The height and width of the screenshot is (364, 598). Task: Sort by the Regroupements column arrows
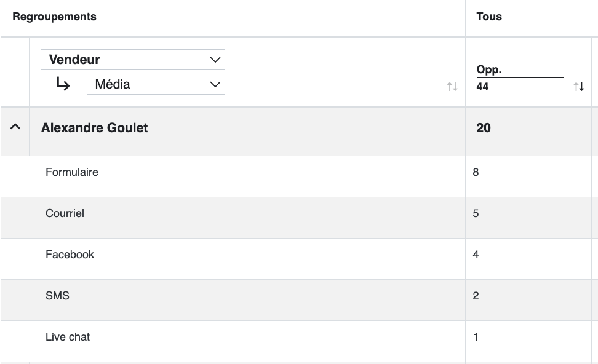click(x=452, y=87)
